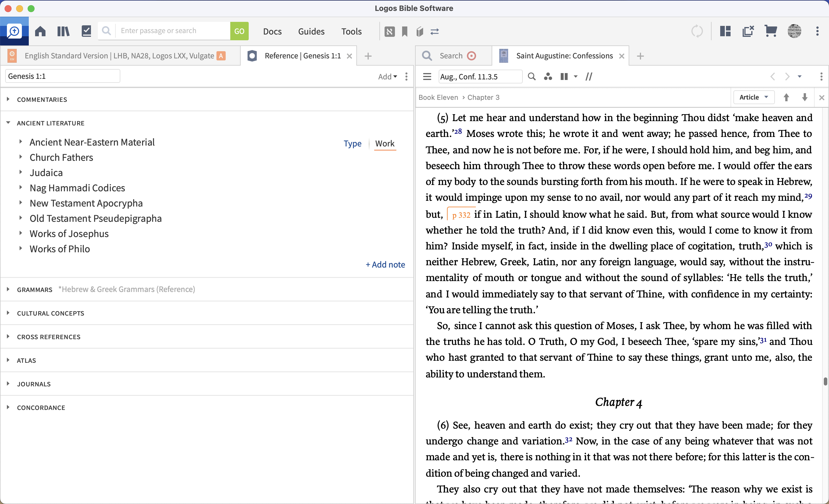
Task: Select Work grouping for Ancient Literature
Action: tap(385, 144)
